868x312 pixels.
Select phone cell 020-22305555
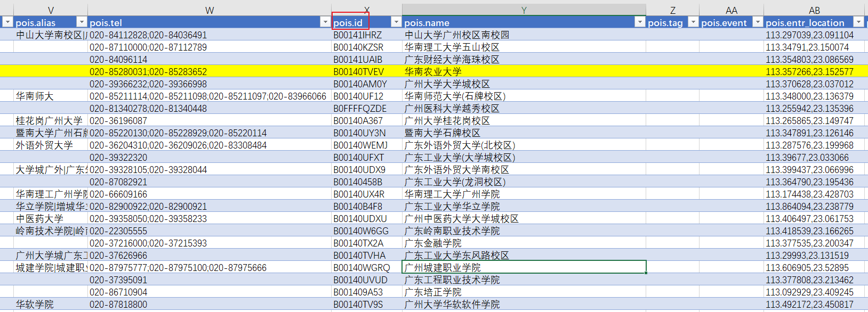[x=210, y=231]
